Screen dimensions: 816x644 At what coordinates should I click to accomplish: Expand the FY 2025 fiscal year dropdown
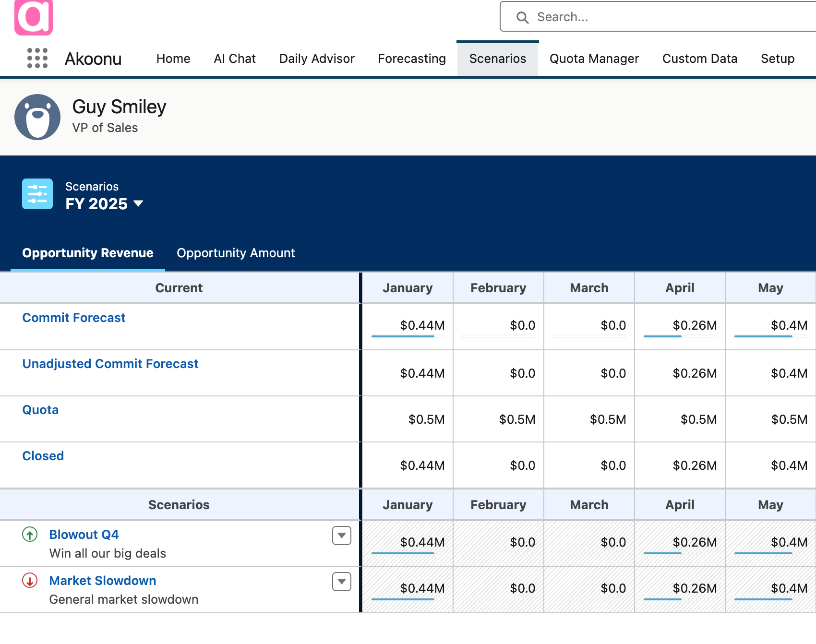(x=138, y=203)
